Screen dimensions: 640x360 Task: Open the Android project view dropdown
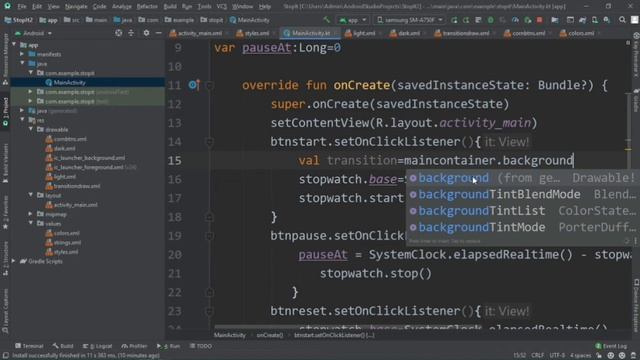[33, 33]
